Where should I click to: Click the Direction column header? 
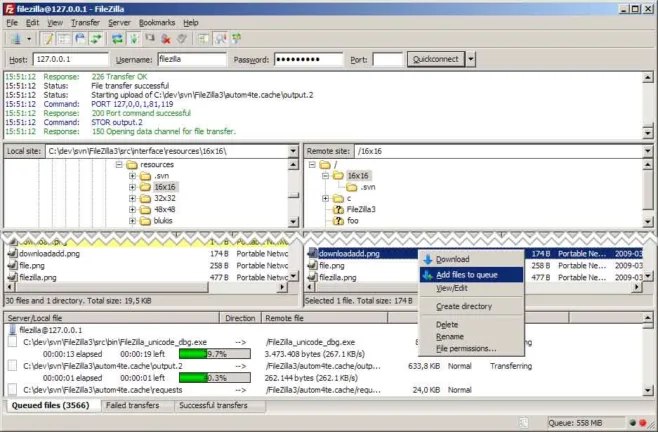point(240,318)
